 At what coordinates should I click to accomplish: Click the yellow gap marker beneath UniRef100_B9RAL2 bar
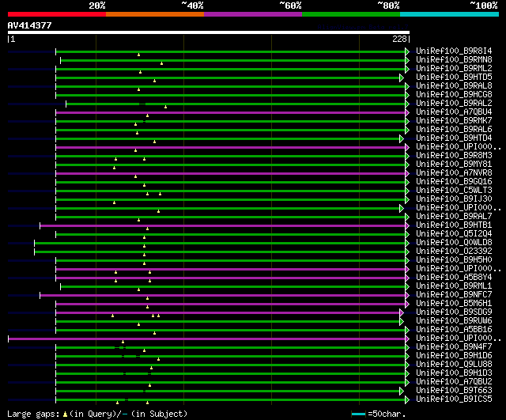[x=165, y=107]
